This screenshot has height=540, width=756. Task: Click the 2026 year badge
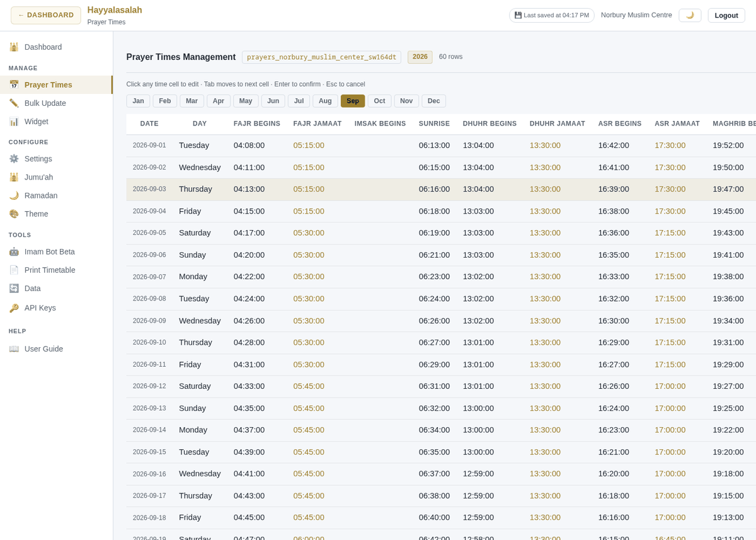(420, 57)
